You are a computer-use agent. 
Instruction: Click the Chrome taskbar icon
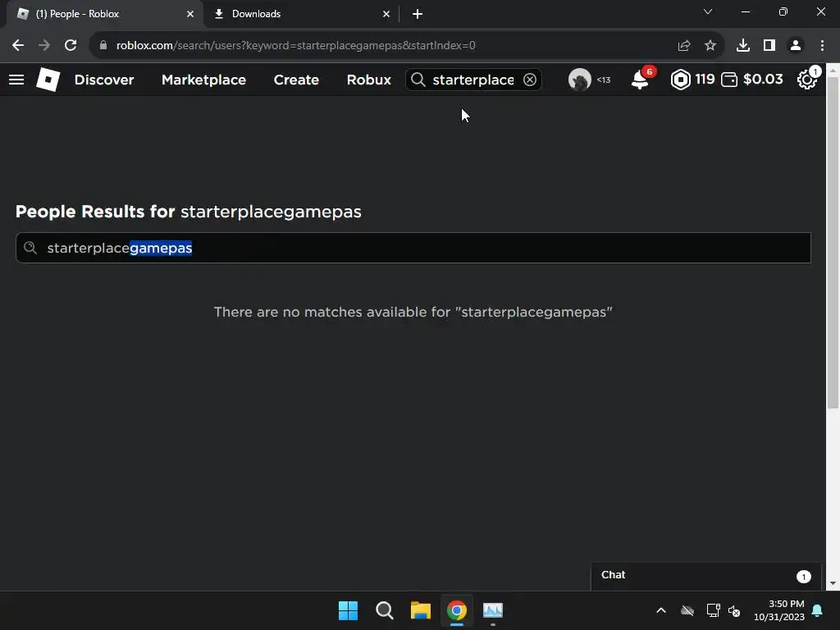(x=457, y=610)
